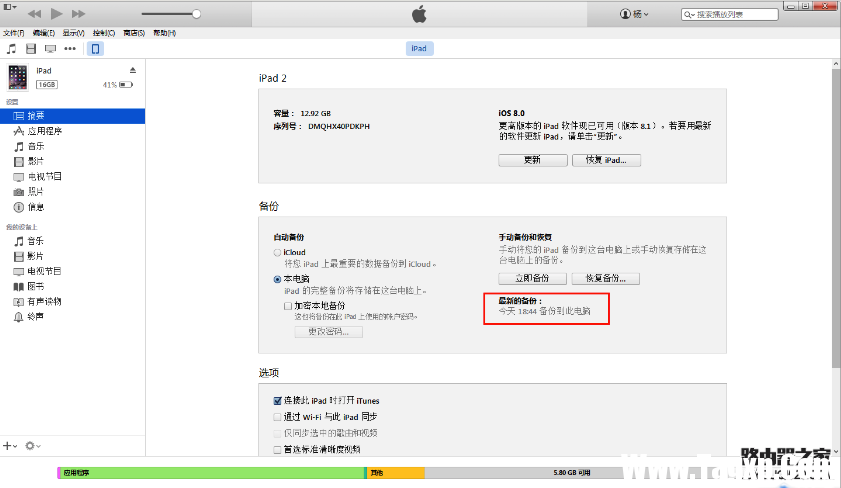Enable 通过 Wi-Fi 与此 iPad 同步 checkbox

click(x=277, y=417)
